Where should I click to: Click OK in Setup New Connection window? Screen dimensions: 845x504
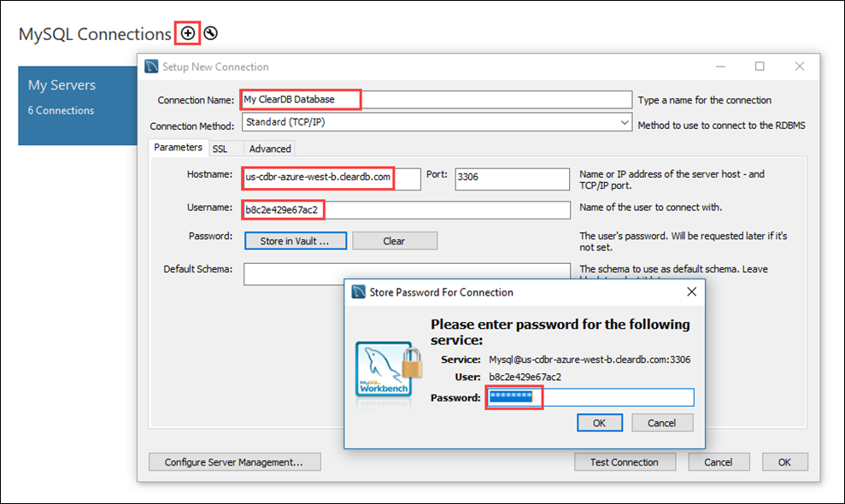(784, 462)
